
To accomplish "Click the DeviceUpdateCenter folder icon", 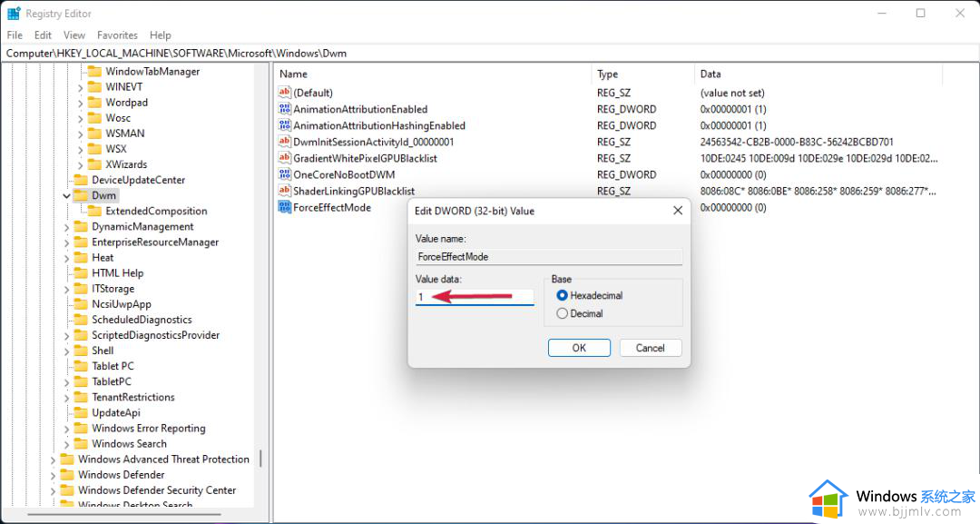I will pyautogui.click(x=81, y=180).
